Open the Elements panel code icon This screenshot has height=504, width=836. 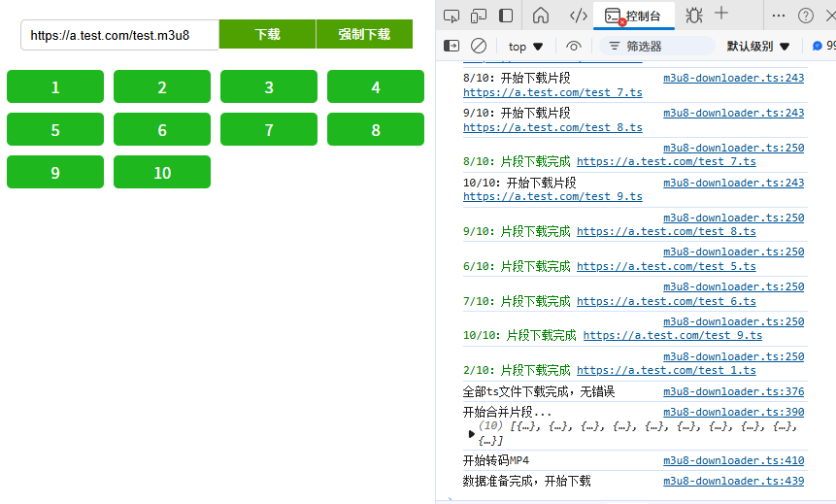(x=579, y=16)
